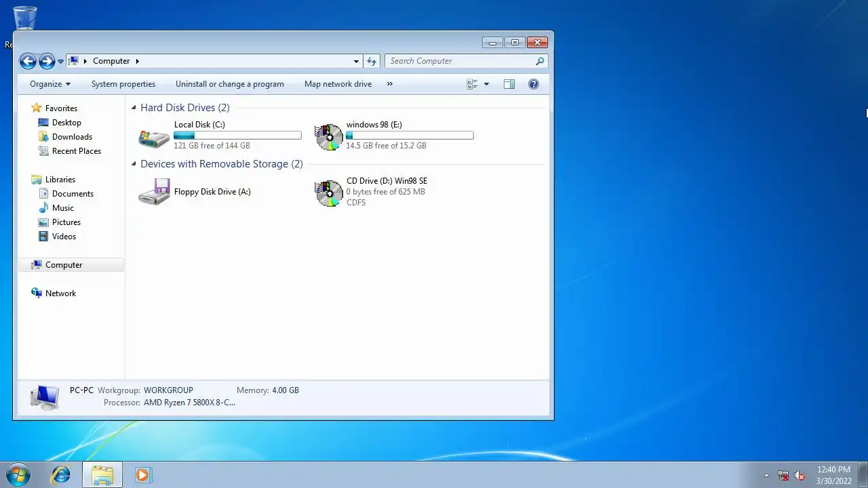Expand the root breadcrumb arrow before Computer
This screenshot has width=868, height=488.
pos(85,61)
